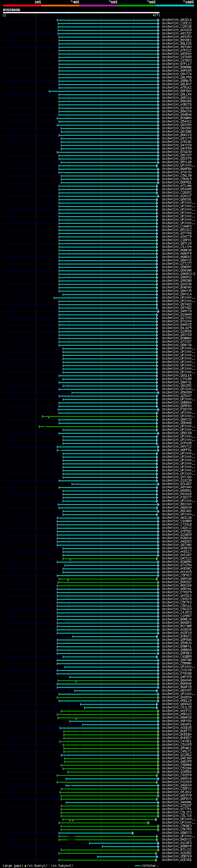Screen dimensions: 197x868
Task: Select the label UniRef100_B7GD39
Action: click(176, 152)
